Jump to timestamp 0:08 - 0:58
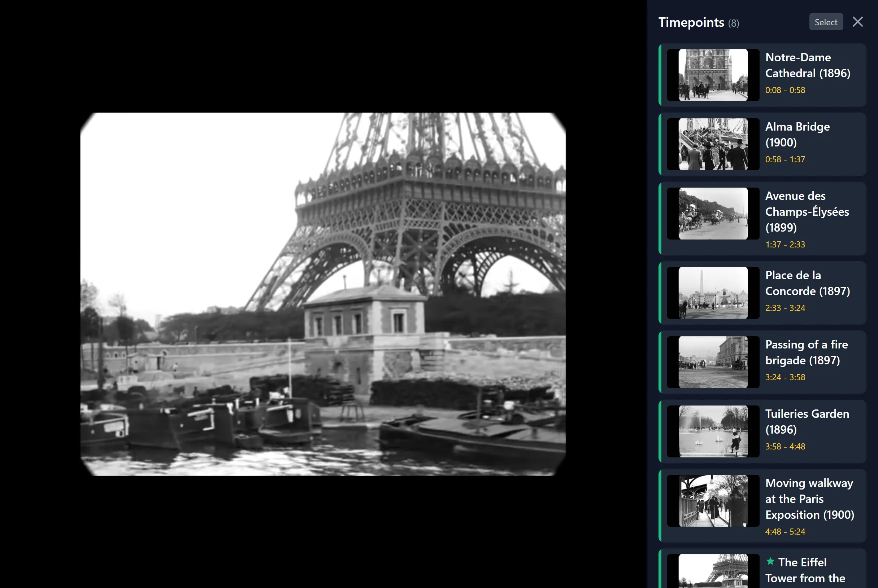 [x=785, y=90]
